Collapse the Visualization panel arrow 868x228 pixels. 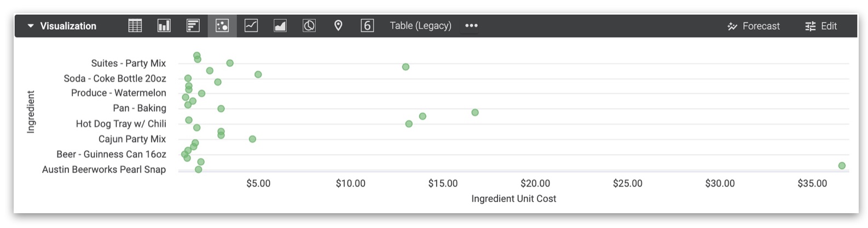(31, 26)
